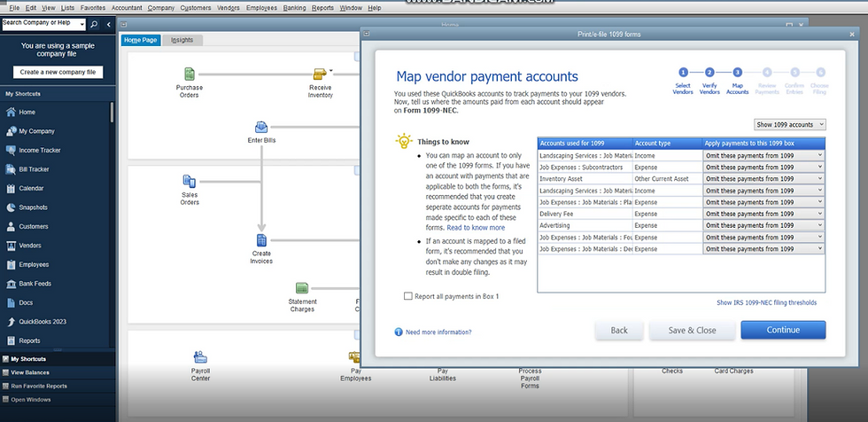Go to step 2 Verify Vendors
The width and height of the screenshot is (868, 422).
point(709,81)
